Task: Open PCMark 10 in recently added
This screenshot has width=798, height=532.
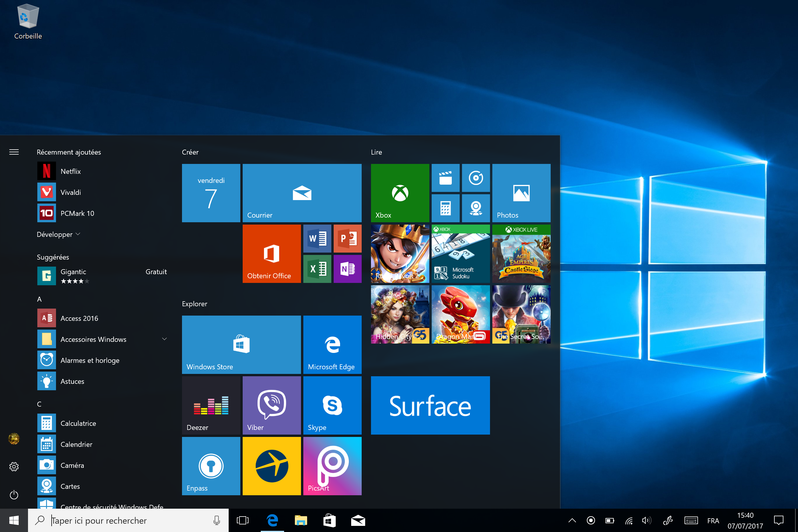Action: click(x=102, y=213)
